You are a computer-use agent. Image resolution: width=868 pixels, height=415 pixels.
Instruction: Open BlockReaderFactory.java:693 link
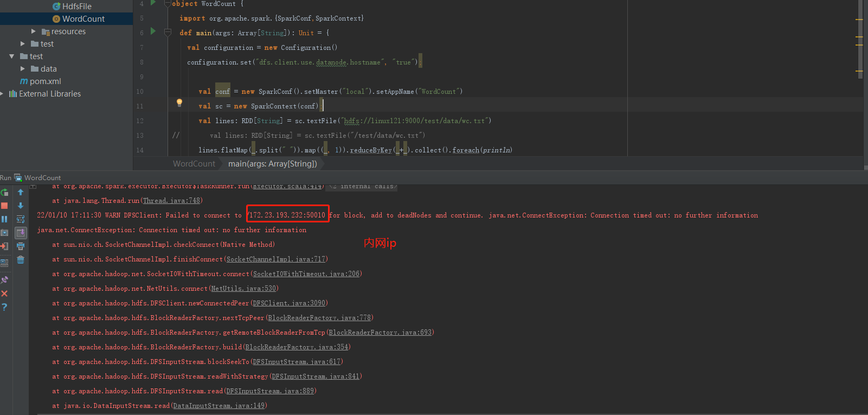point(380,333)
